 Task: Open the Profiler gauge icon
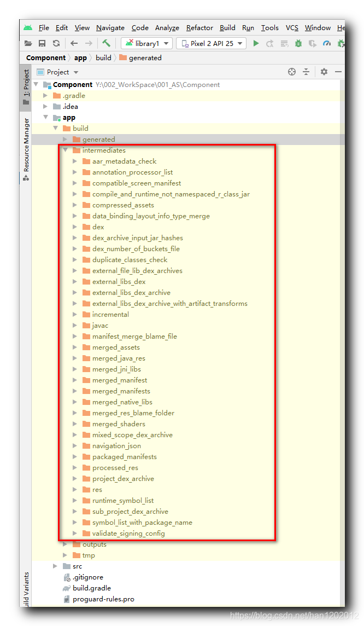click(x=327, y=43)
